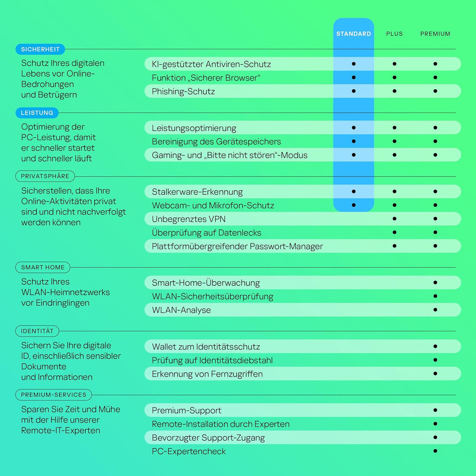The image size is (476, 476).
Task: Click Plus dot in Phishing-Schutz row
Action: 394,91
